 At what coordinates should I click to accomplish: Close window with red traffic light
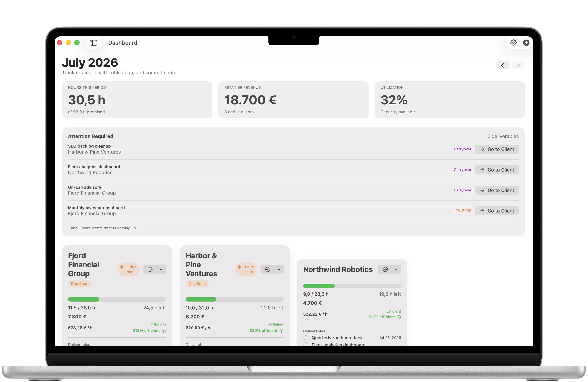[60, 43]
